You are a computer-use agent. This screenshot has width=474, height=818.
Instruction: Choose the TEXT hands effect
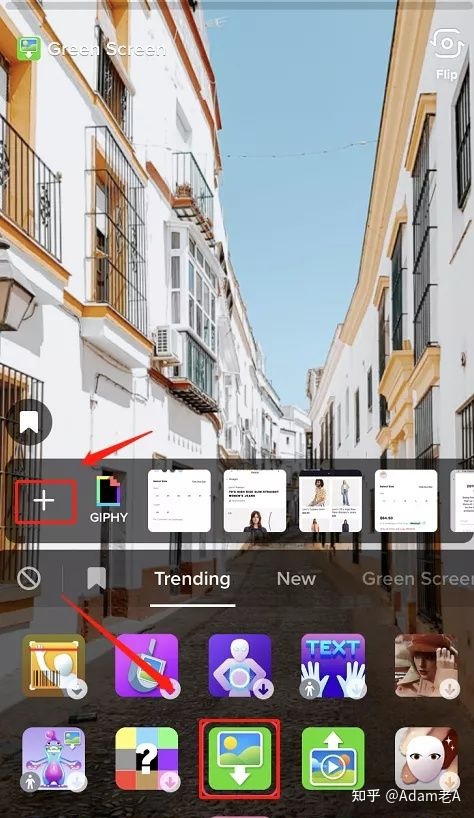click(x=333, y=666)
